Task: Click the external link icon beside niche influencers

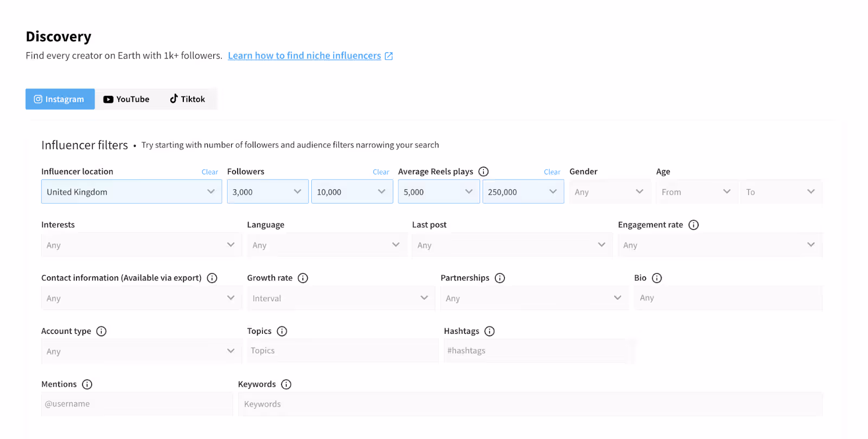Action: pos(388,56)
